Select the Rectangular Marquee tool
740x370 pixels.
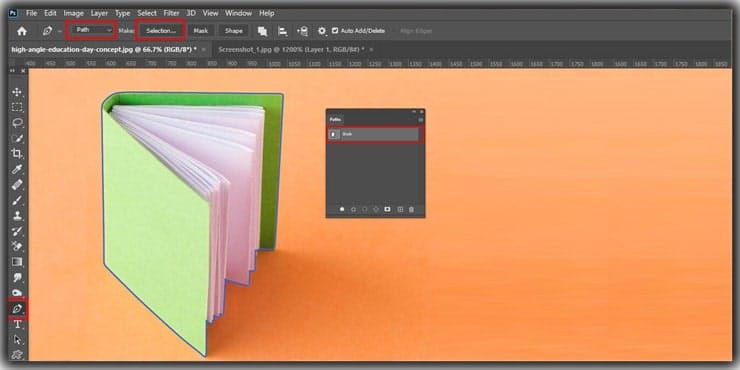17,107
